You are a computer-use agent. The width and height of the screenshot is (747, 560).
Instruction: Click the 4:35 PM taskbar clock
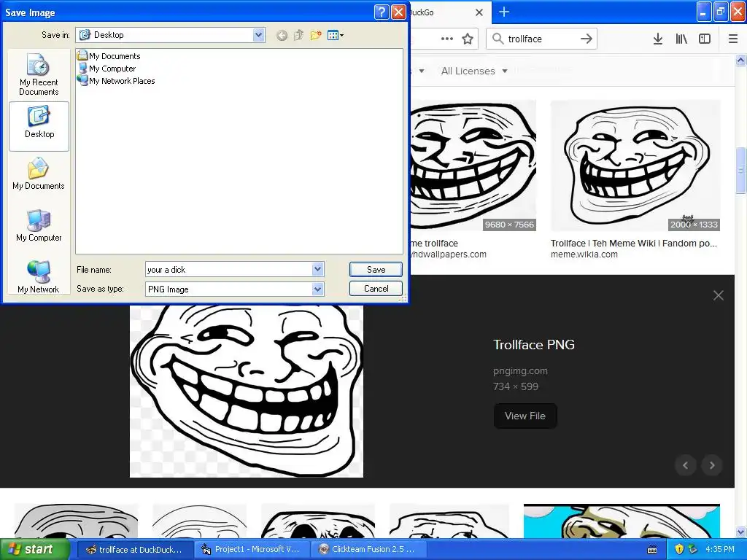click(720, 550)
